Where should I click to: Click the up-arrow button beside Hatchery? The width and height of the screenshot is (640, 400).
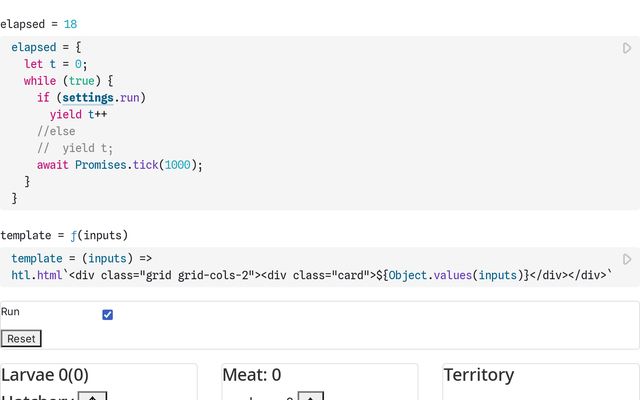tap(92, 397)
